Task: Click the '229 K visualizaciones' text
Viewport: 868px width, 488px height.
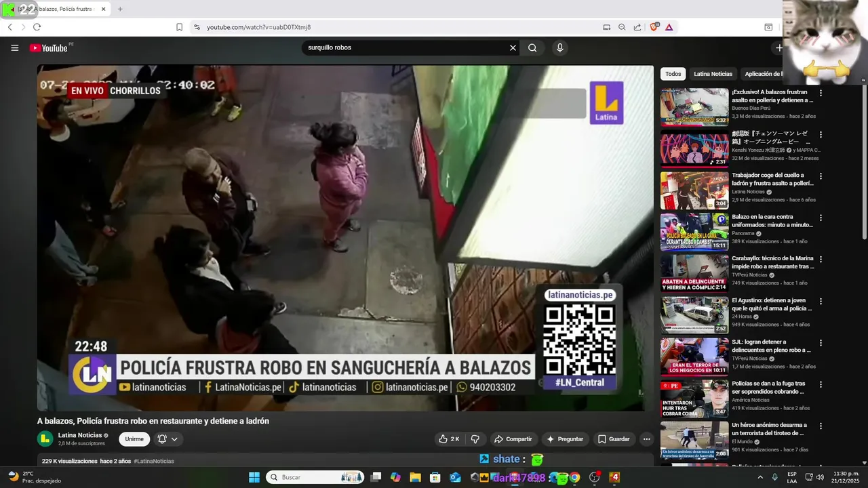Action: [70, 461]
